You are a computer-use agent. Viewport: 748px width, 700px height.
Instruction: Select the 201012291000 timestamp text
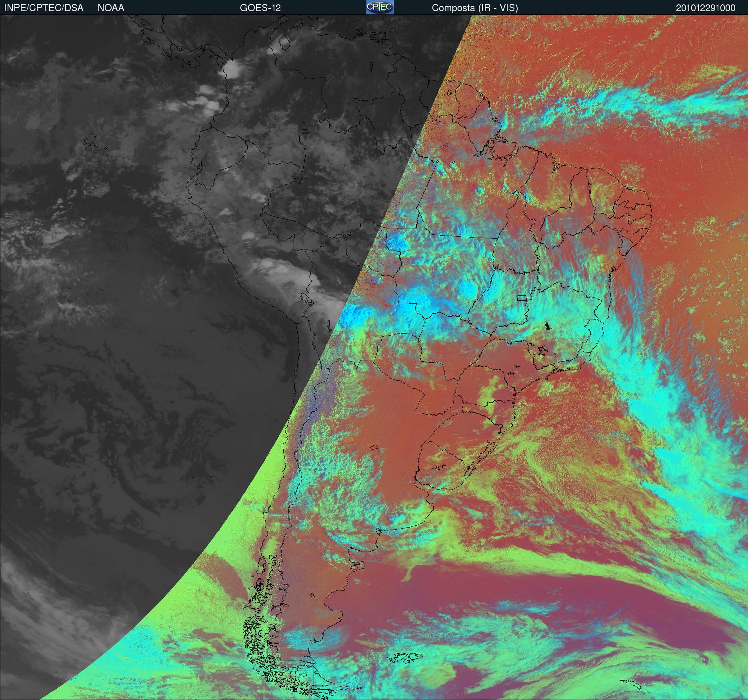tap(706, 8)
